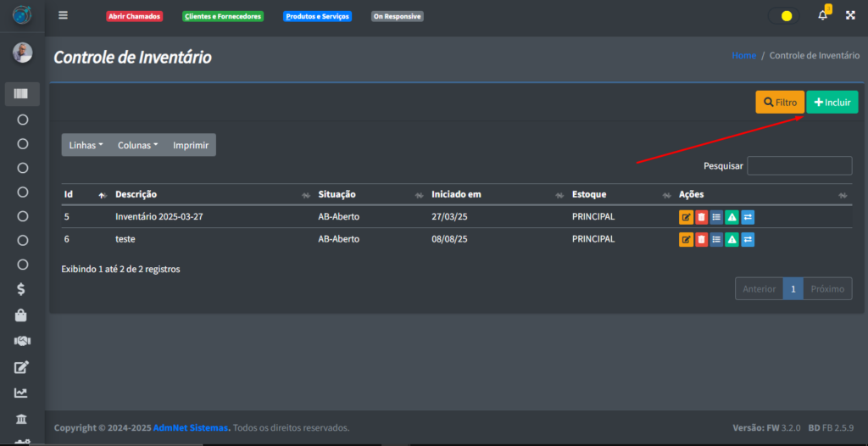
Task: Open the Abrir Chamados shortcut
Action: click(135, 16)
